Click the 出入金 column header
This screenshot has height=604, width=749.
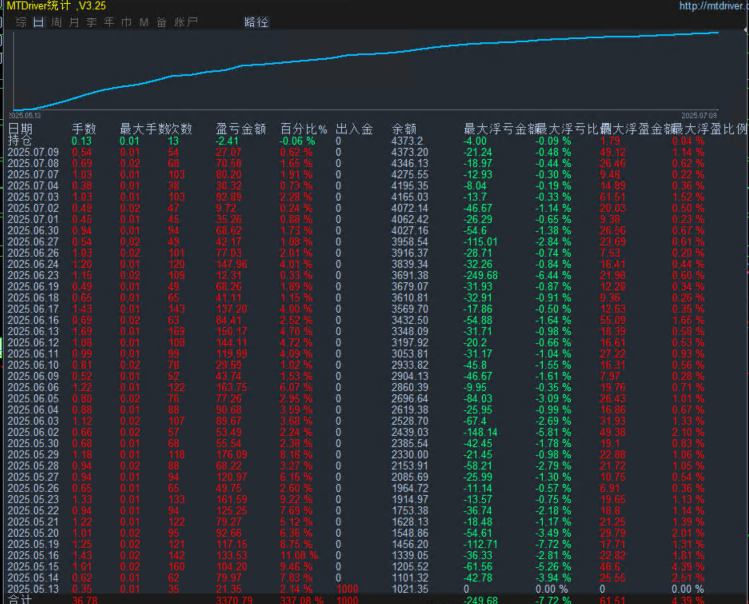click(x=354, y=129)
